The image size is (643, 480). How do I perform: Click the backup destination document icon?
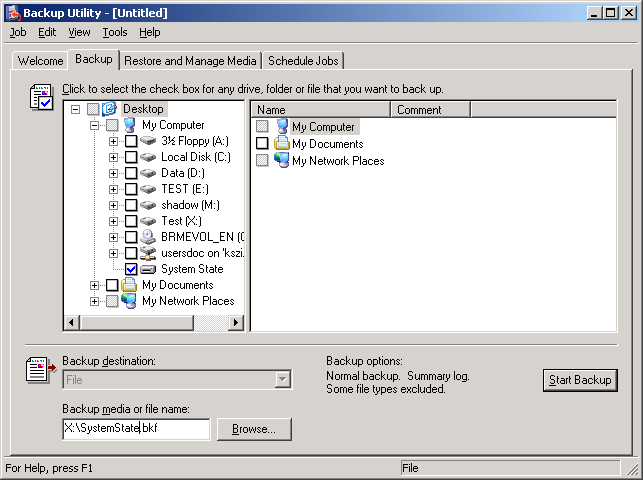(x=41, y=369)
